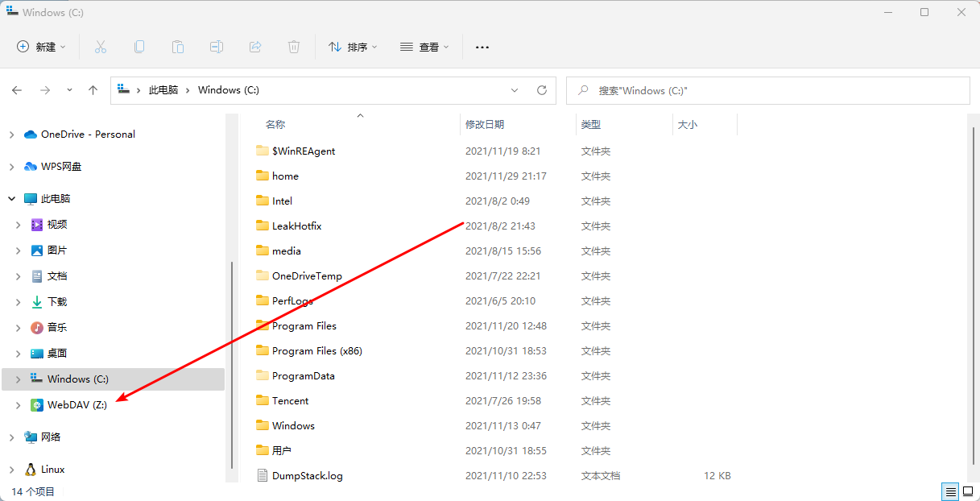The image size is (980, 501).
Task: Go back with the back arrow
Action: (x=17, y=90)
